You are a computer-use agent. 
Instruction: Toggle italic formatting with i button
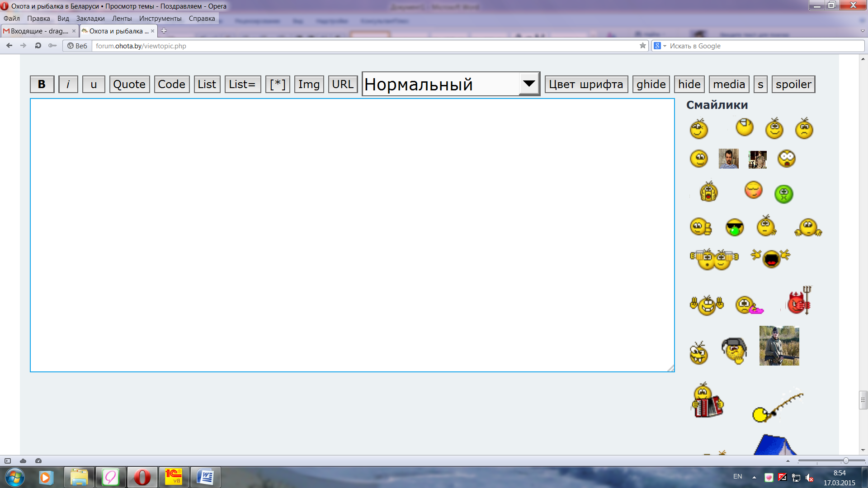click(x=68, y=84)
